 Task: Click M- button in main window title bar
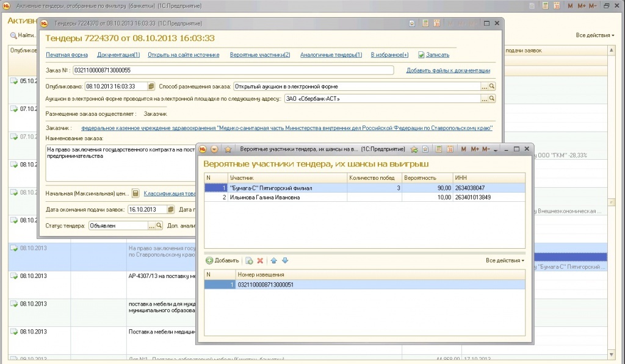[593, 6]
